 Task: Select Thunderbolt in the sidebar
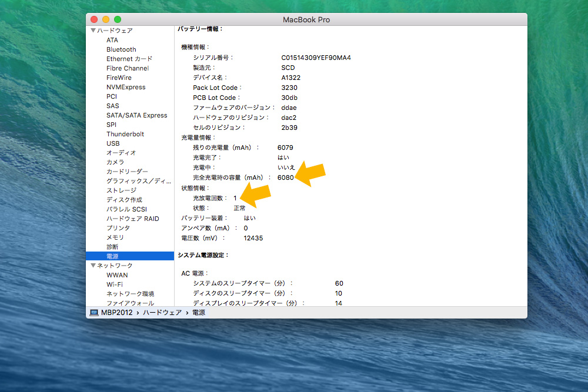click(125, 134)
